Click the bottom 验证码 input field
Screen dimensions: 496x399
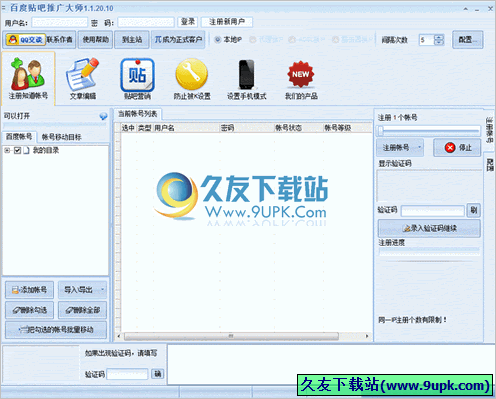click(127, 374)
